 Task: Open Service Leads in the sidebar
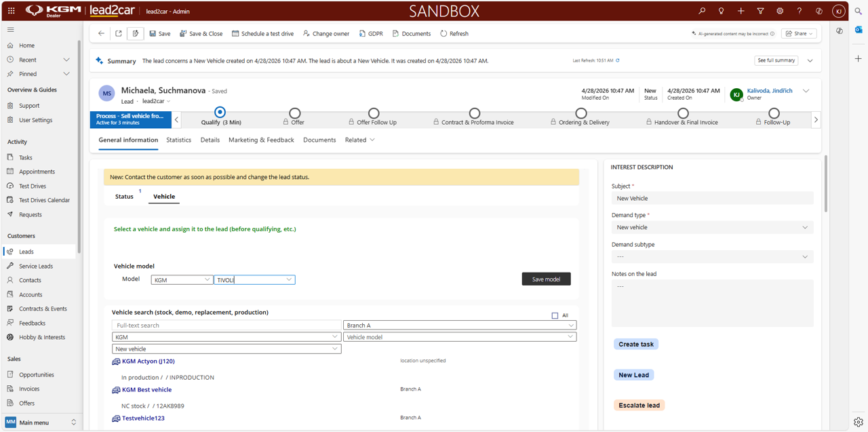(36, 266)
